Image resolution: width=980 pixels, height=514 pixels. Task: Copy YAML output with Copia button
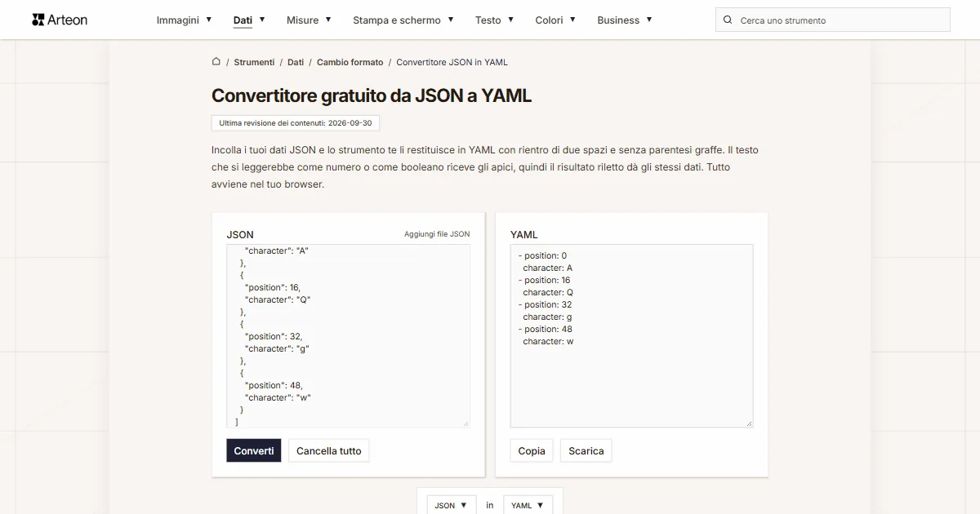(x=532, y=450)
